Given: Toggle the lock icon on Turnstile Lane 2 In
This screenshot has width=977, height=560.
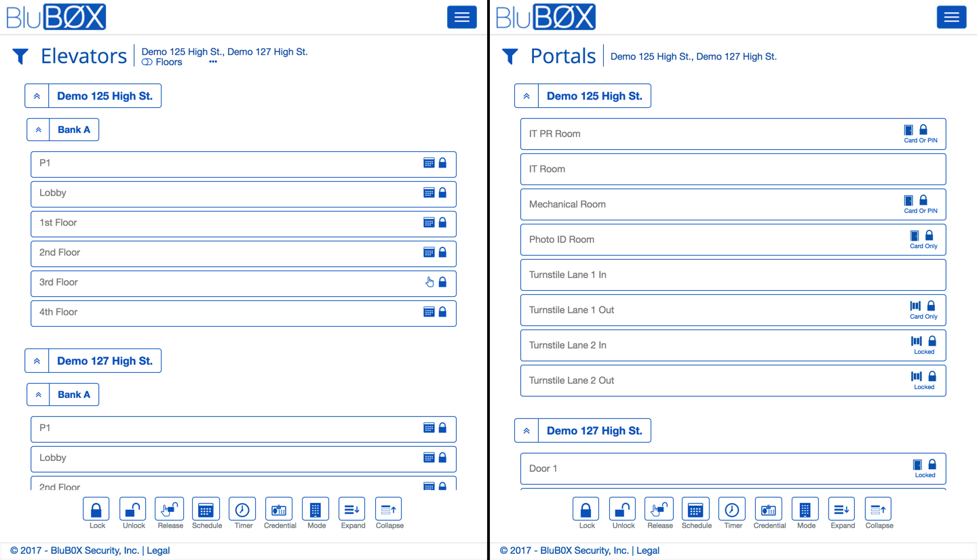Looking at the screenshot, I should 932,342.
